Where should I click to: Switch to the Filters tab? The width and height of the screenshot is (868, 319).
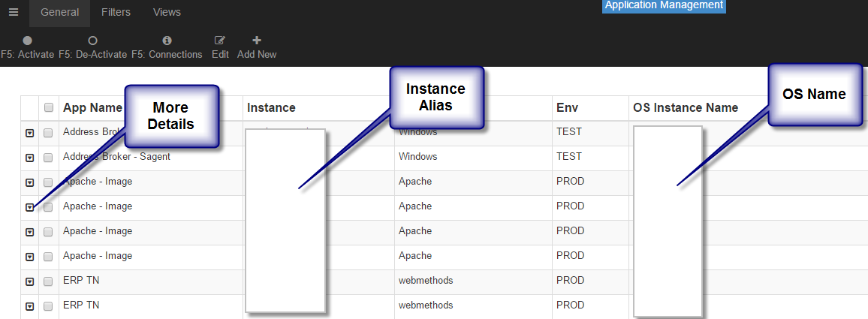116,13
